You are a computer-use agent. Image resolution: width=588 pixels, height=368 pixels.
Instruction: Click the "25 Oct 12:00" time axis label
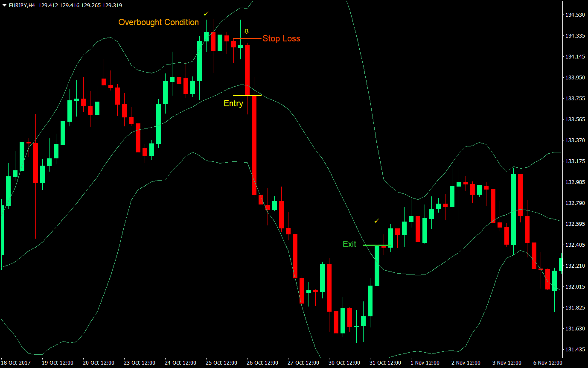click(221, 363)
